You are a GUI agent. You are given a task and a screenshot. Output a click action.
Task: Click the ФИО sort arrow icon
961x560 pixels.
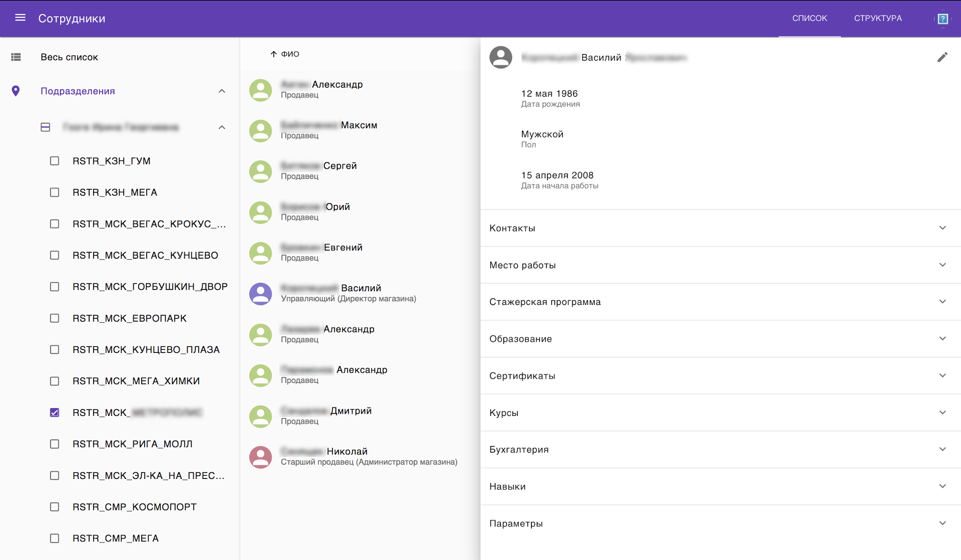tap(274, 54)
